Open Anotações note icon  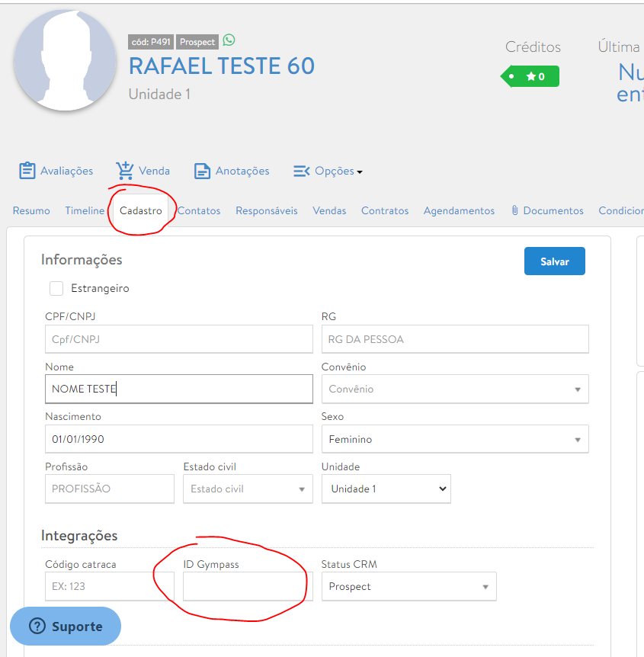[x=202, y=171]
